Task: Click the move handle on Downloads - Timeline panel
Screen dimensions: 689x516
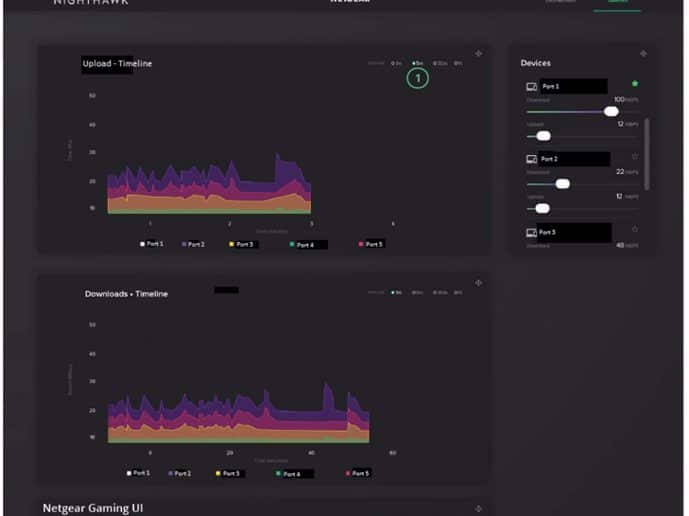Action: pyautogui.click(x=479, y=283)
